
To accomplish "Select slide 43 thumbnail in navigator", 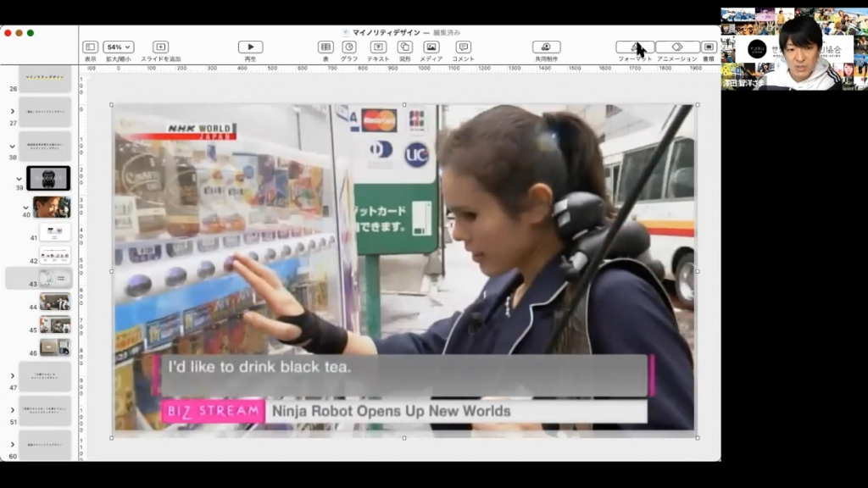I will 55,278.
